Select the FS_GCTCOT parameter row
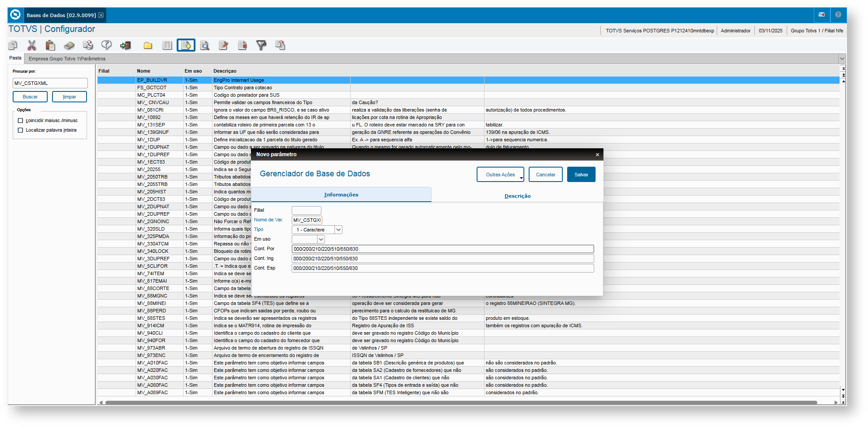Viewport: 868px width, 427px height. pyautogui.click(x=468, y=87)
